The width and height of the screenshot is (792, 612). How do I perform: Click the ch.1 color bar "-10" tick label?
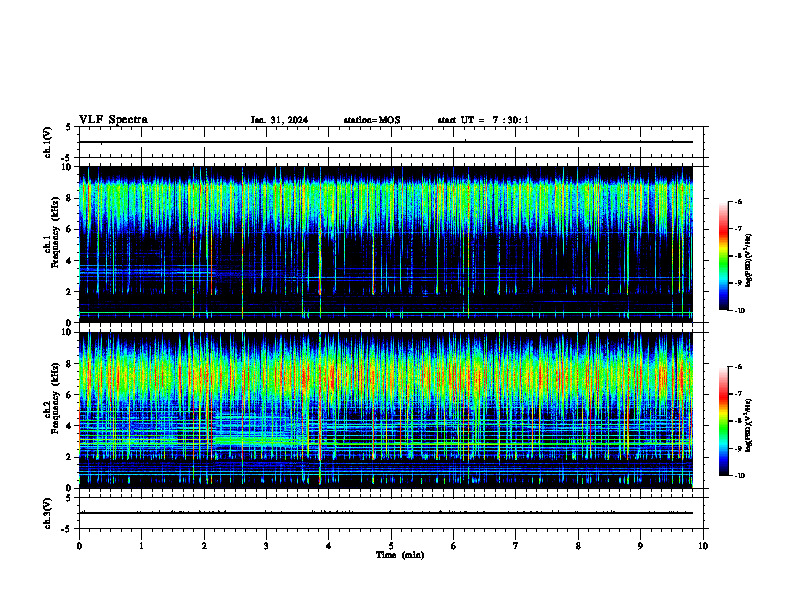tap(739, 311)
